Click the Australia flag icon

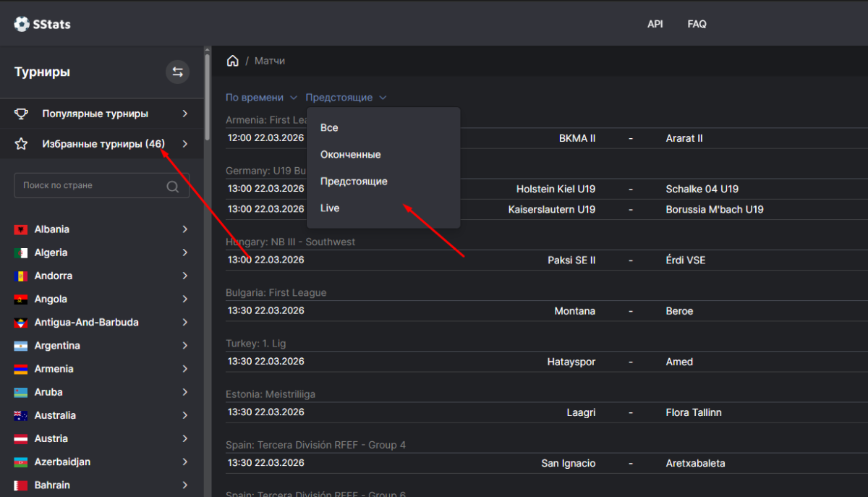(21, 415)
